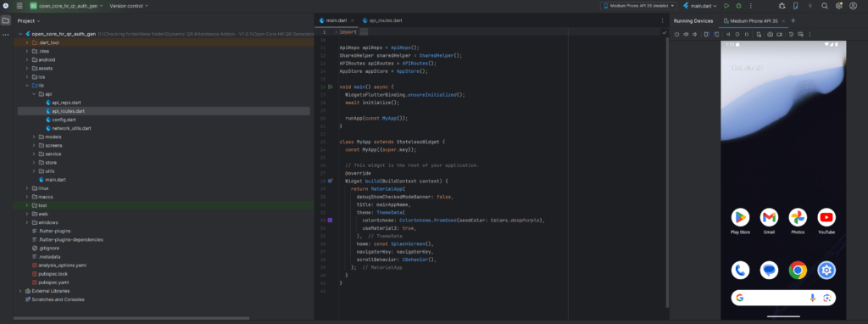Run main.dart with green play icon
This screenshot has height=324, width=868.
click(x=726, y=6)
